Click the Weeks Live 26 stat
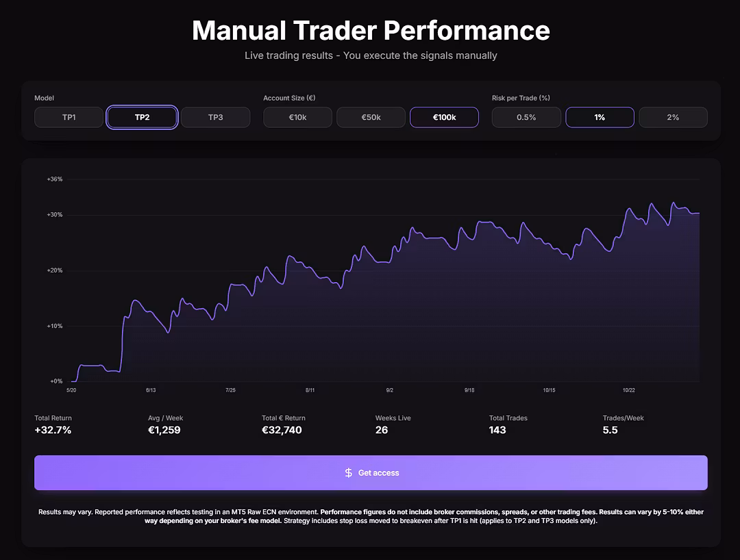 point(382,430)
